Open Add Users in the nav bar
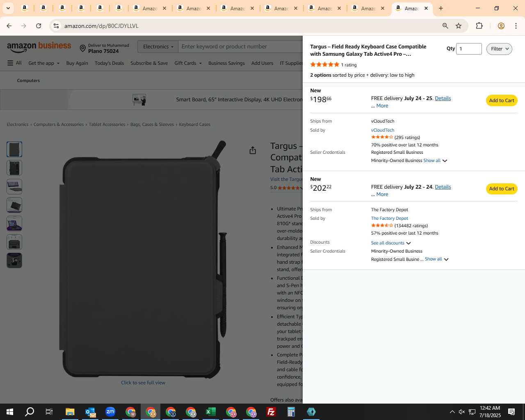525x420 pixels. [x=262, y=63]
